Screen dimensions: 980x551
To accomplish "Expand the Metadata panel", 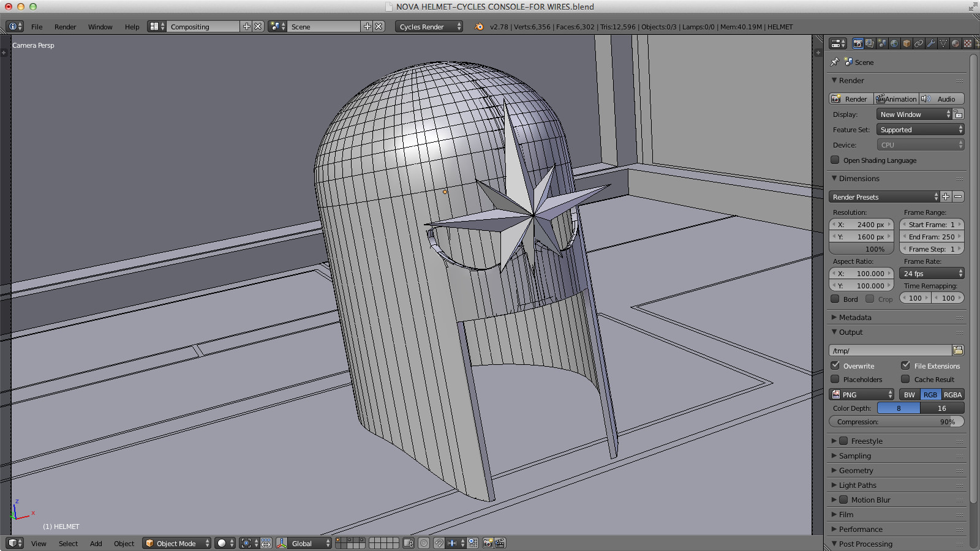I will tap(855, 317).
